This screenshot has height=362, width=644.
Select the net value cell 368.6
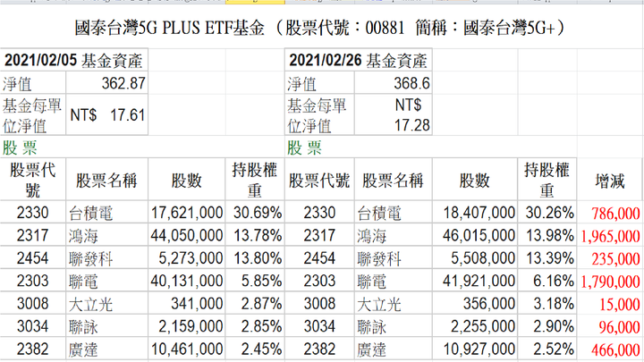(x=393, y=83)
